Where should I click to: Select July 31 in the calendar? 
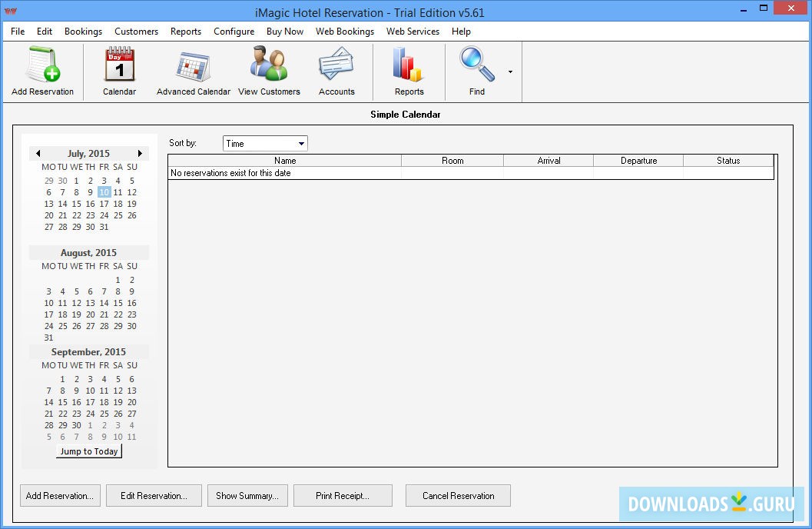tap(104, 227)
